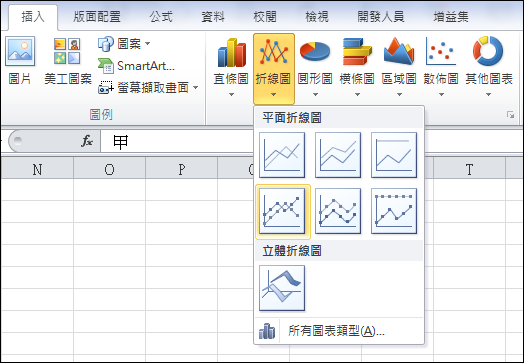The height and width of the screenshot is (363, 524).
Task: Open the dropdown arrow under 其他圖表
Action: click(488, 95)
